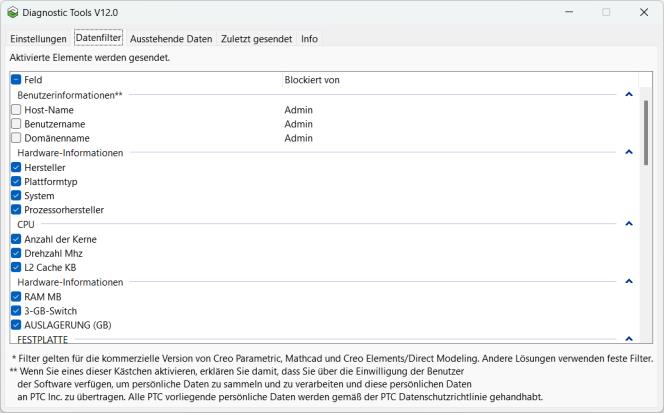This screenshot has width=664, height=413.
Task: Close the Diagnostic Tools window
Action: [644, 12]
